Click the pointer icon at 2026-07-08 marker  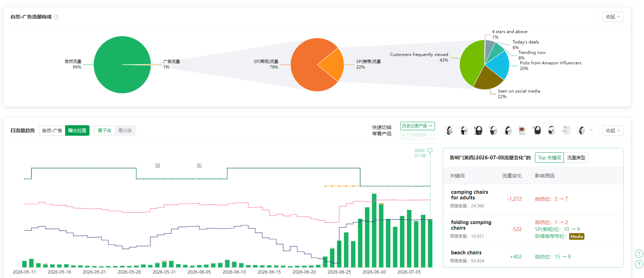(430, 151)
